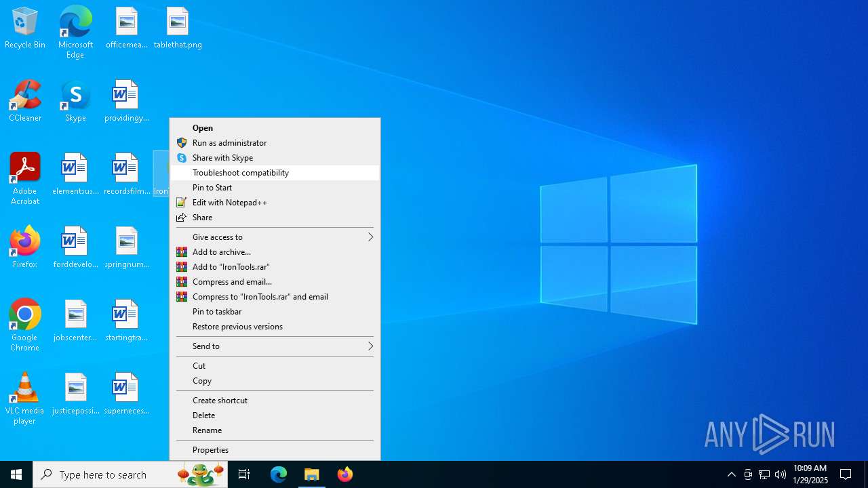Expand the Give access to submenu
868x488 pixels.
pos(275,237)
